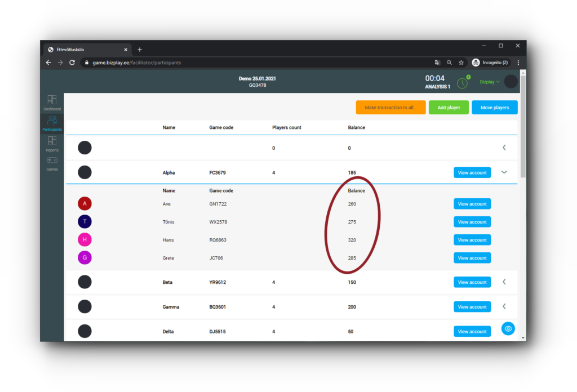
Task: Click the zoom magnifier icon in address bar
Action: [x=449, y=63]
